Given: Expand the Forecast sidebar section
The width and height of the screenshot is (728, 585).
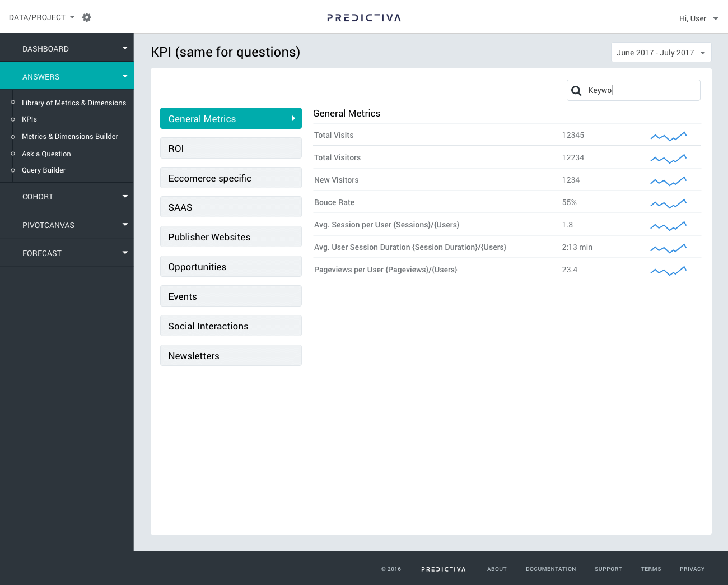Looking at the screenshot, I should 67,253.
